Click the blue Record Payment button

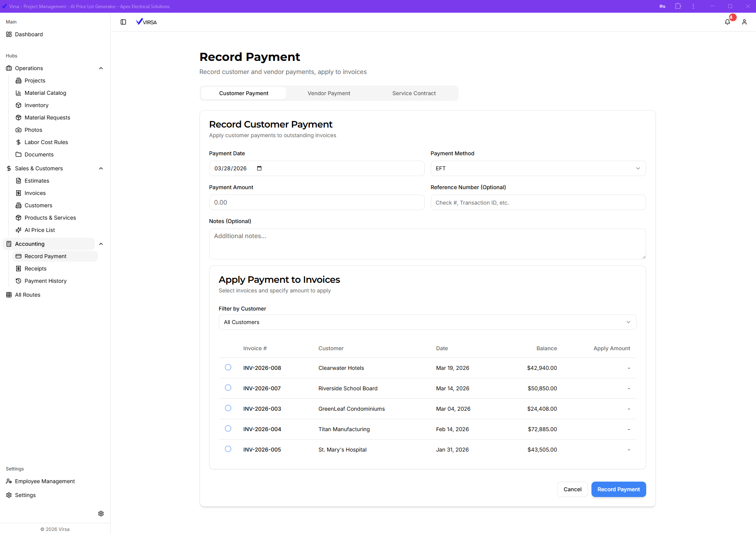[618, 489]
